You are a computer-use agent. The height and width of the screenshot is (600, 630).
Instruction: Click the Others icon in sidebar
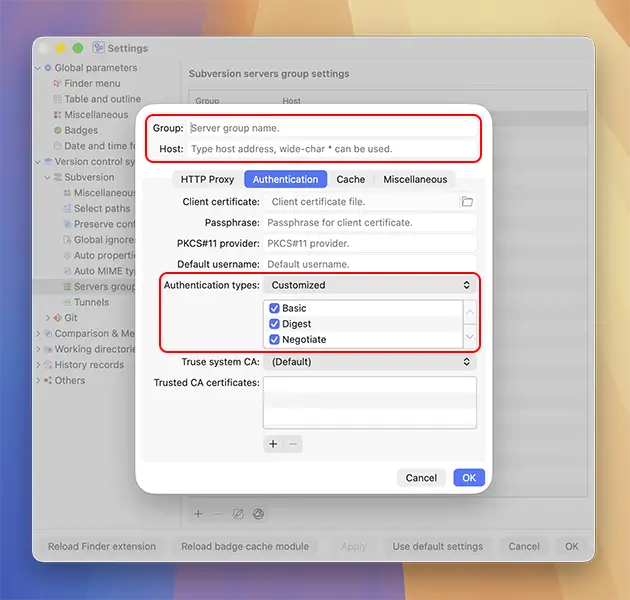48,380
